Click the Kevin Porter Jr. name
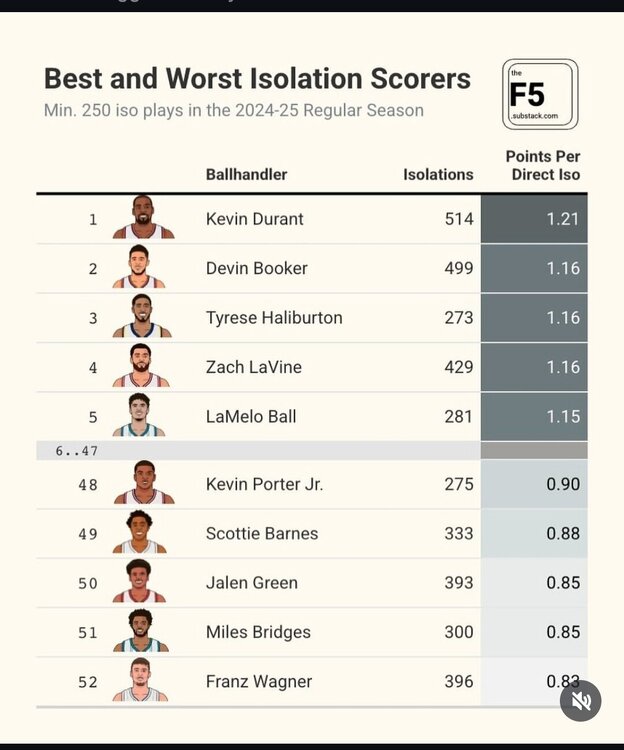Viewport: 624px width, 750px height. click(264, 484)
